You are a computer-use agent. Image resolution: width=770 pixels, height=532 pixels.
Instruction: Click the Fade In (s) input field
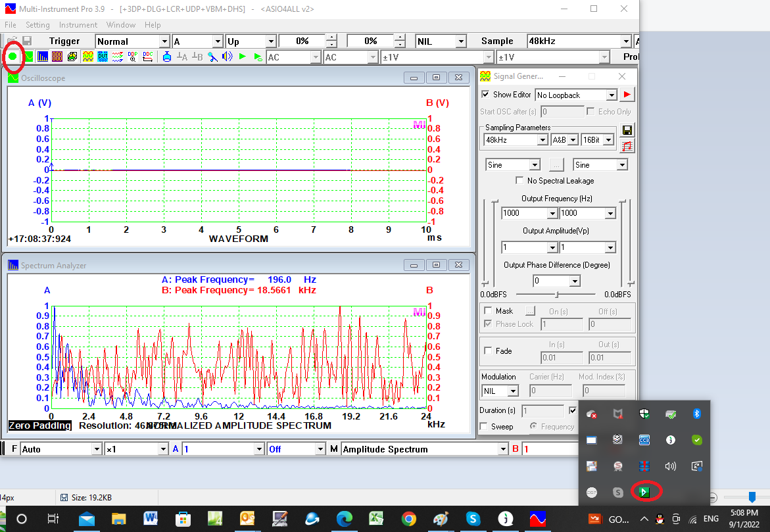(562, 358)
